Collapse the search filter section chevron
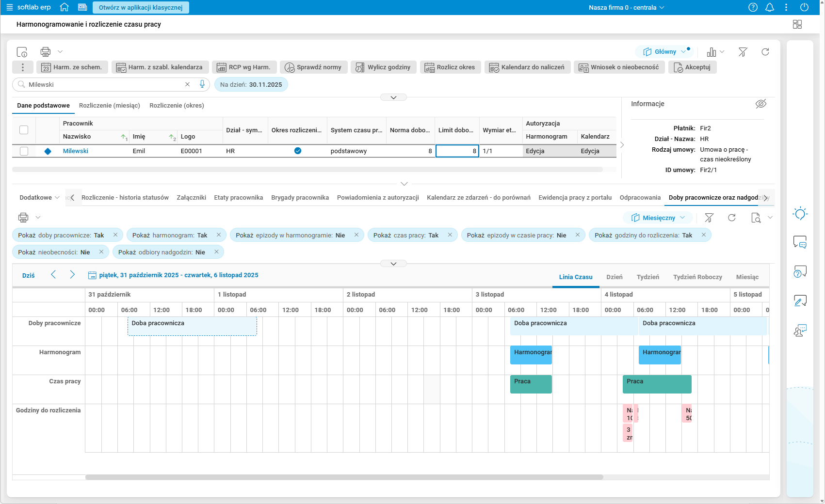The image size is (825, 504). tap(394, 97)
